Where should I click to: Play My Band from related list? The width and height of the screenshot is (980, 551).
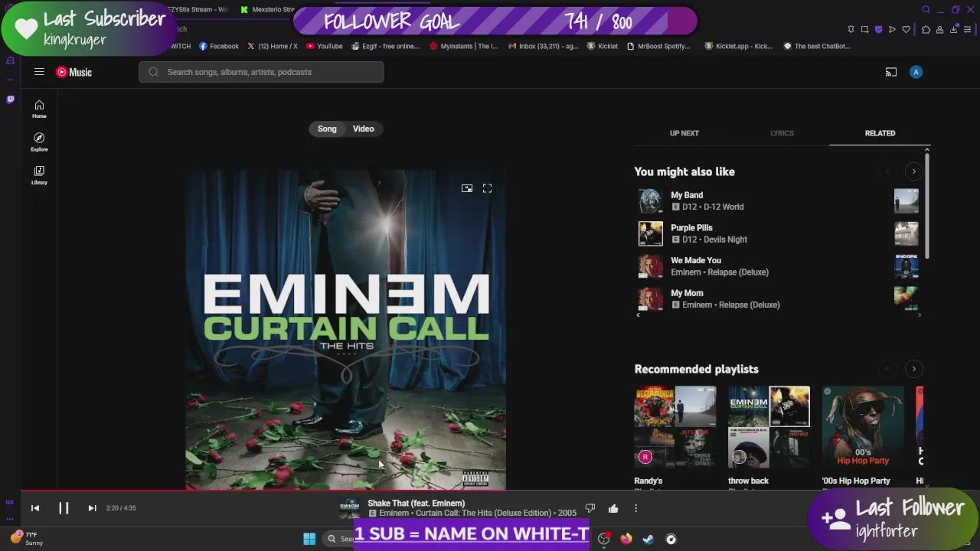tap(687, 195)
